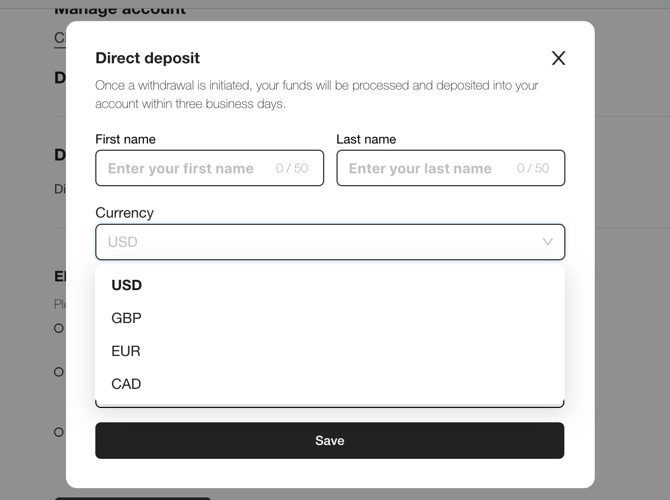Pick EUR from the dropdown list
This screenshot has height=500, width=670.
pos(126,351)
